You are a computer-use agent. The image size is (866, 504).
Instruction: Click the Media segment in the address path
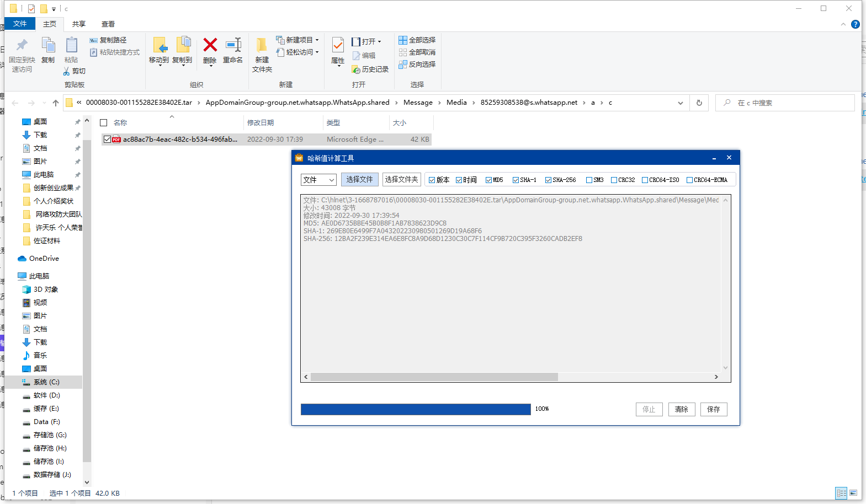(456, 103)
